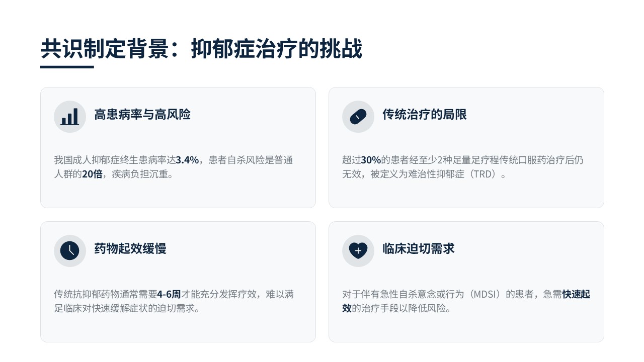Click the bold 30% figure

[x=371, y=160]
